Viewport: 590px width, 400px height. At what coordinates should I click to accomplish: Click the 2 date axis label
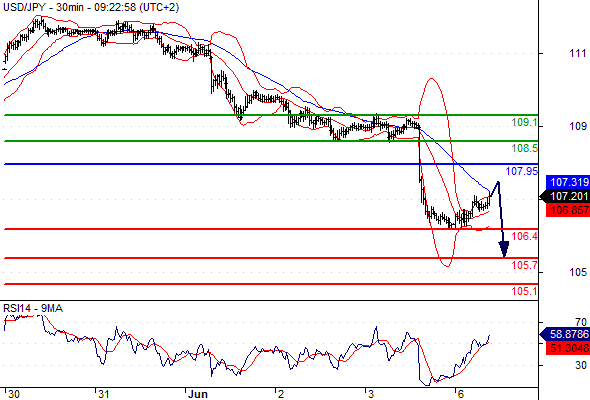click(281, 394)
